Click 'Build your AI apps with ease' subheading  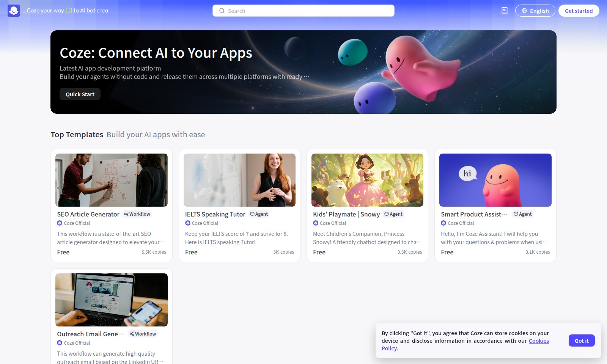pyautogui.click(x=156, y=135)
